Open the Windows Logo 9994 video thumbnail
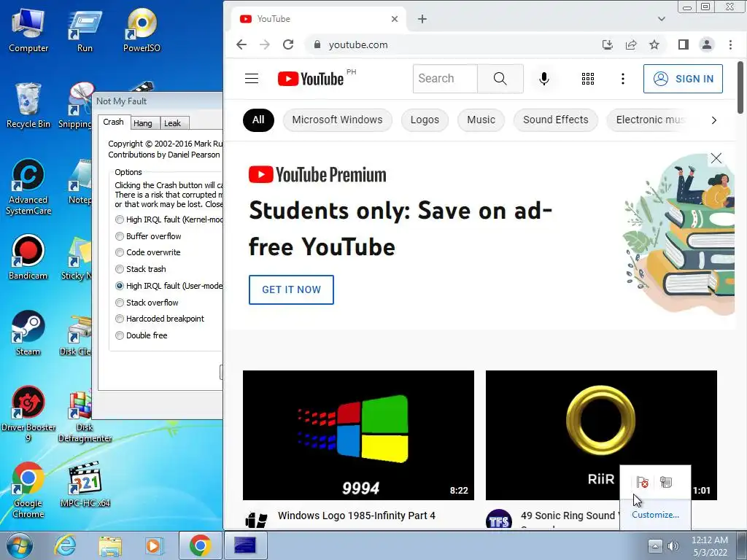Screen dimensions: 747x560 pos(358,435)
